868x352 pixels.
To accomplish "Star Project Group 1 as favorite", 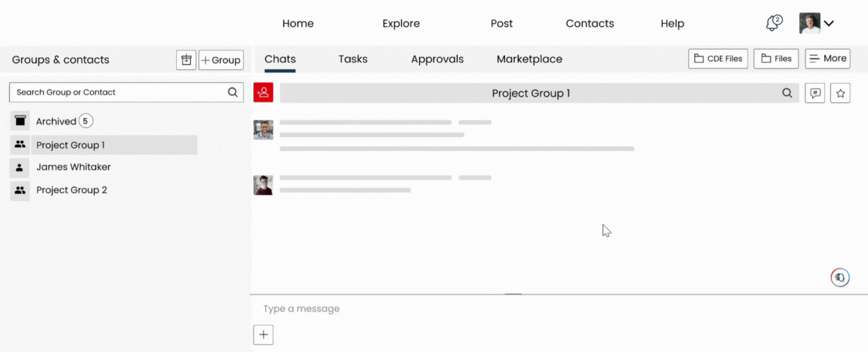I will pos(840,93).
